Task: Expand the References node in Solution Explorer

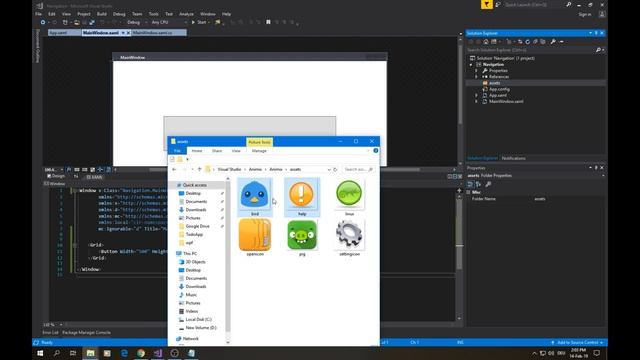Action: click(476, 77)
